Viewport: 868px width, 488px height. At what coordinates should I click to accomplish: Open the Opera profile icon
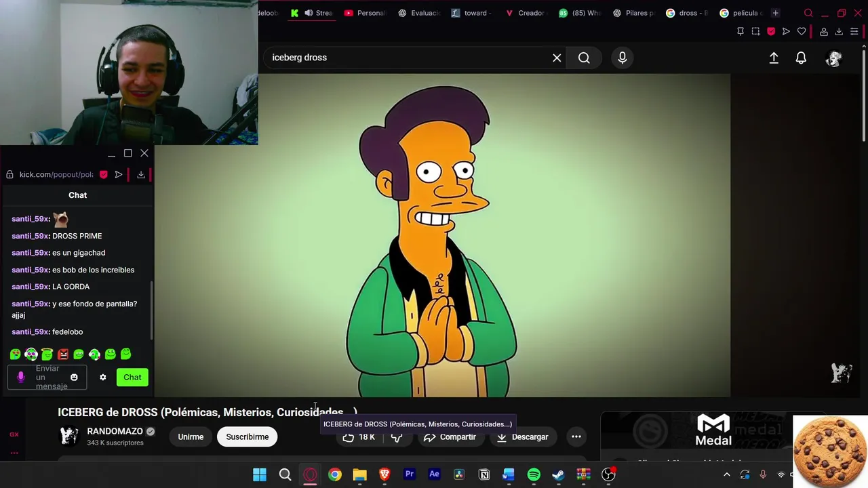click(x=823, y=31)
